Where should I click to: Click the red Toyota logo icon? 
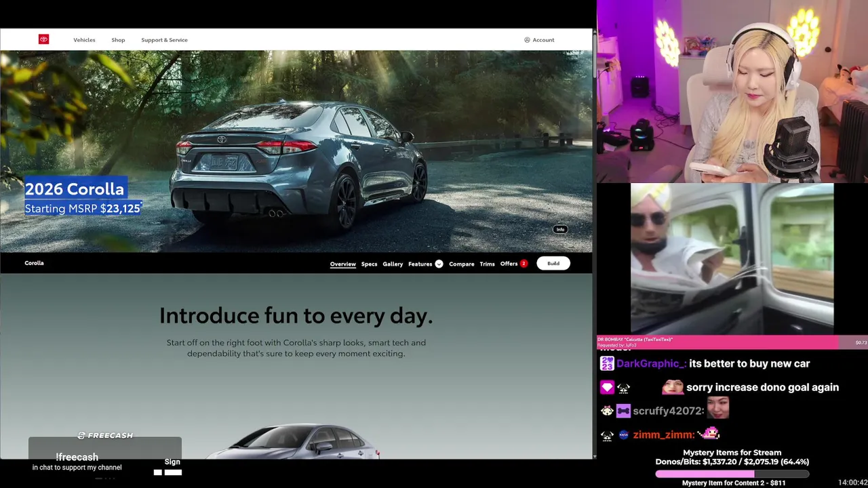(x=43, y=39)
